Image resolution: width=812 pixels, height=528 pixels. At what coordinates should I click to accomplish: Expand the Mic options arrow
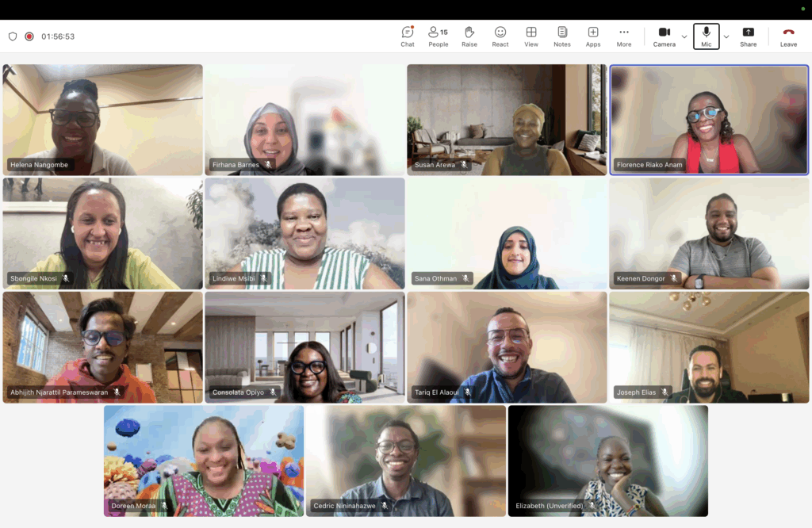click(x=726, y=36)
